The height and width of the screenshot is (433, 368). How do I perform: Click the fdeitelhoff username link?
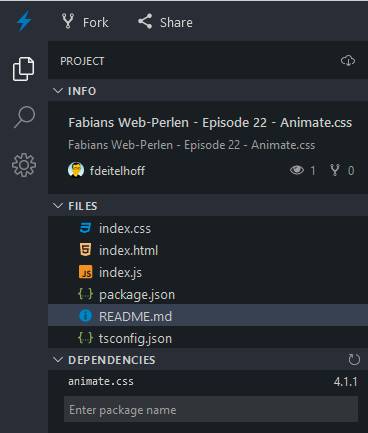pyautogui.click(x=117, y=171)
